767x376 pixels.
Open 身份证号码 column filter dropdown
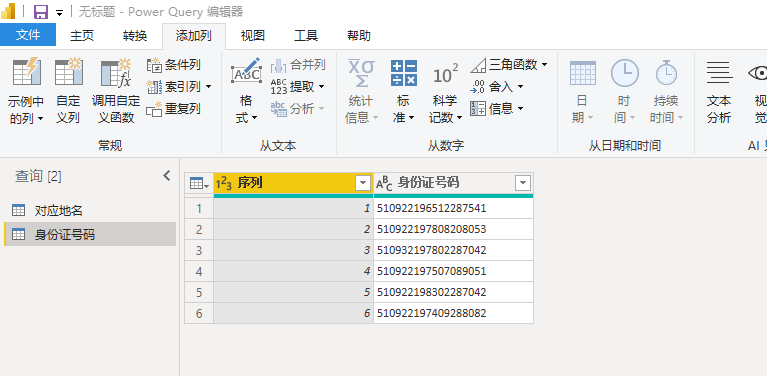pyautogui.click(x=523, y=183)
